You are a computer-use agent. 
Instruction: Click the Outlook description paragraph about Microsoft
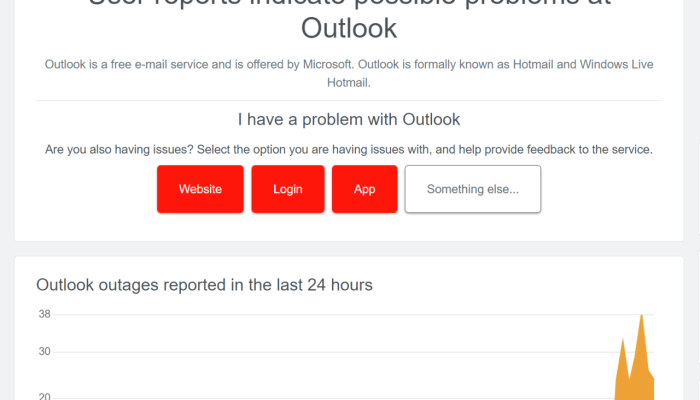point(349,73)
